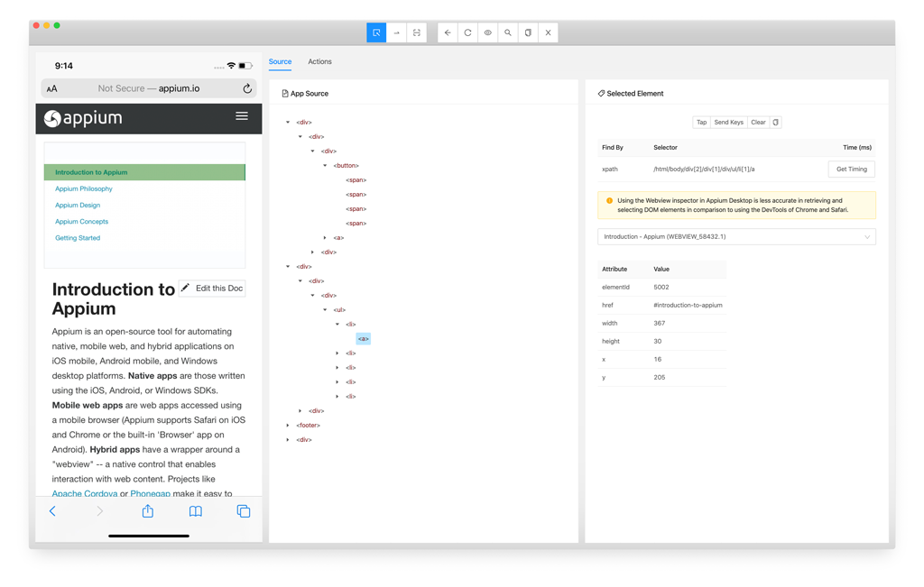The height and width of the screenshot is (587, 924).
Task: Open the Appium Design link
Action: (x=78, y=206)
